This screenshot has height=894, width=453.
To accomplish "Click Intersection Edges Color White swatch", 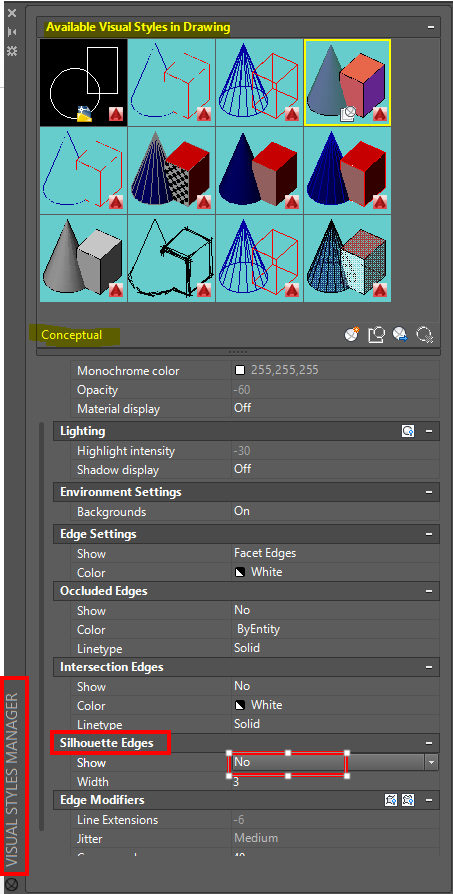I will click(240, 705).
